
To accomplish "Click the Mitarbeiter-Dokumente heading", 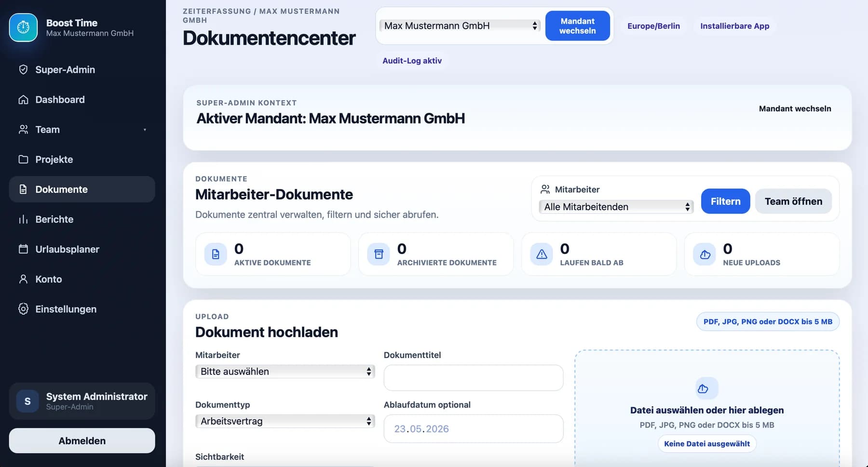I will [x=274, y=194].
